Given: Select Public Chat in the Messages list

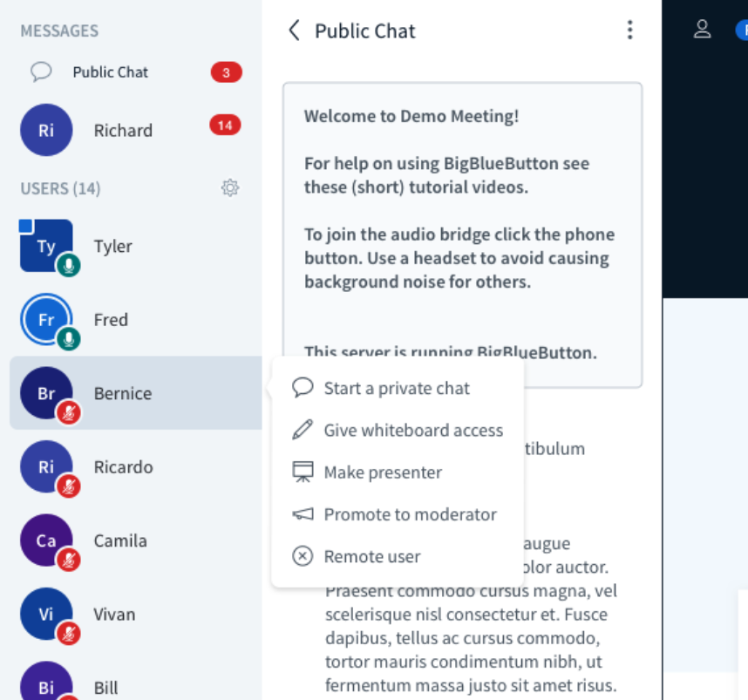Looking at the screenshot, I should (131, 72).
